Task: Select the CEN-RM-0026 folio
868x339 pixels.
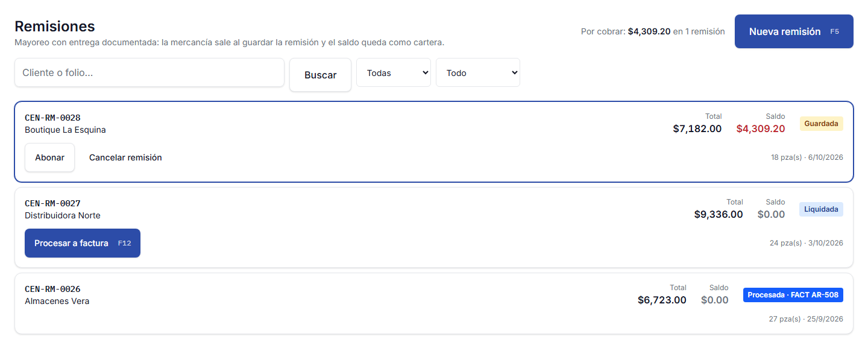Action: [52, 289]
